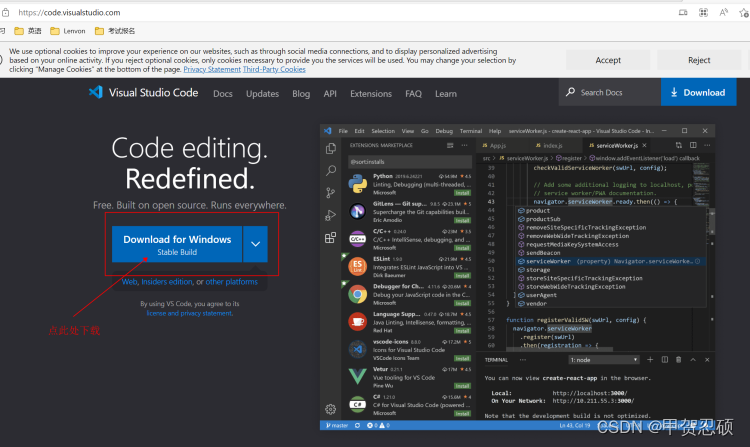
Task: Open the FAQ page
Action: [413, 94]
